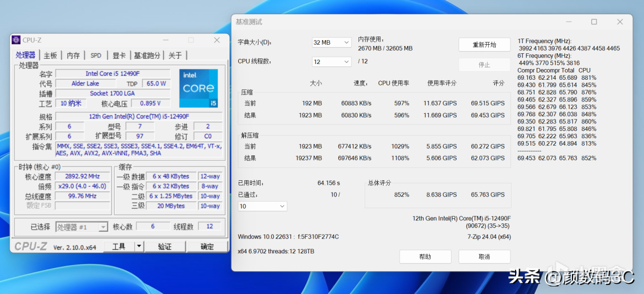Click the 压缩 结果 speed 60830 KB/s
The height and width of the screenshot is (294, 644).
click(x=356, y=115)
